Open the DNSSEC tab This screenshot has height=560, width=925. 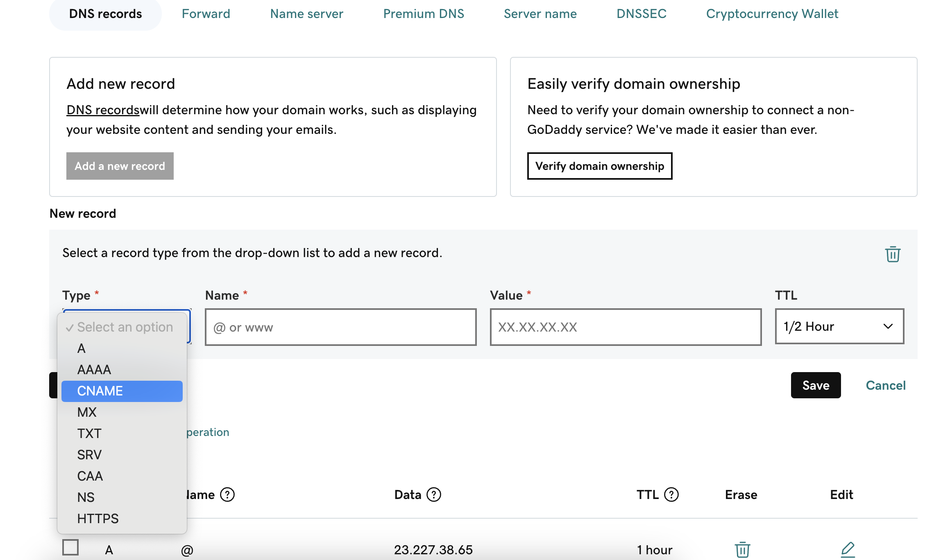pyautogui.click(x=641, y=14)
